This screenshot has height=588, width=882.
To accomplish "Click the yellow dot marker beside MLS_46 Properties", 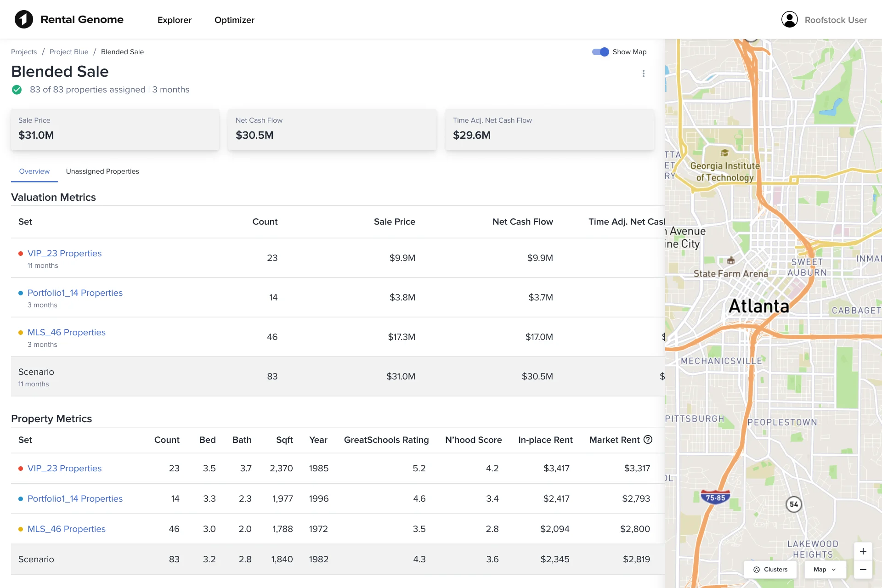I will click(x=20, y=332).
